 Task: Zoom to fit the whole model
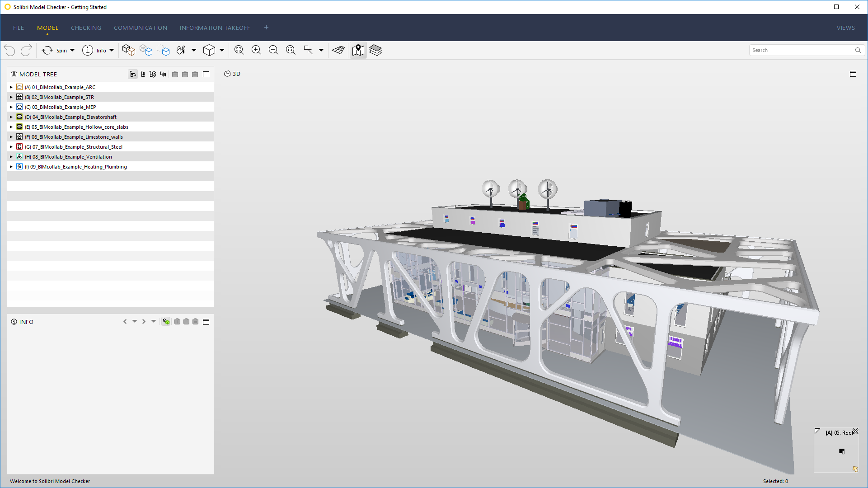coord(239,50)
